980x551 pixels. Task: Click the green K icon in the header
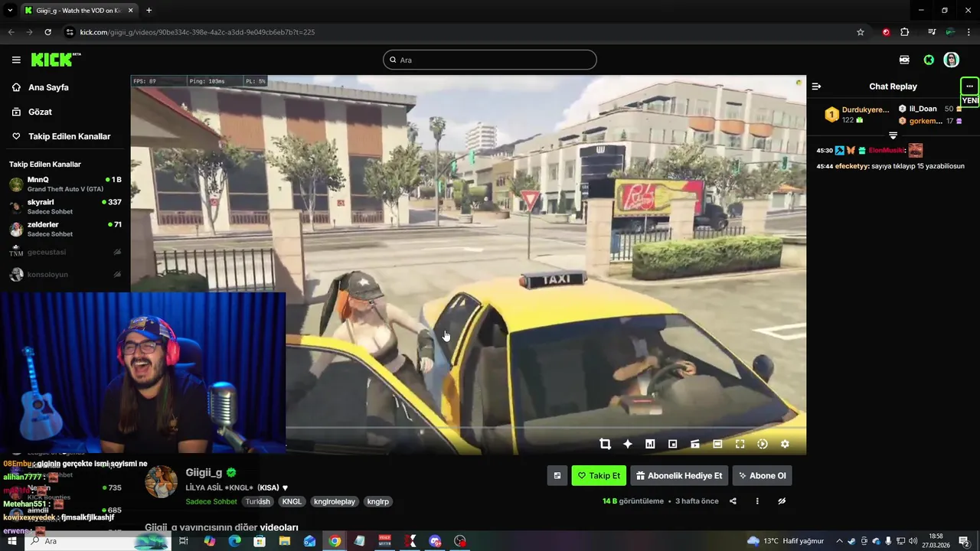929,60
